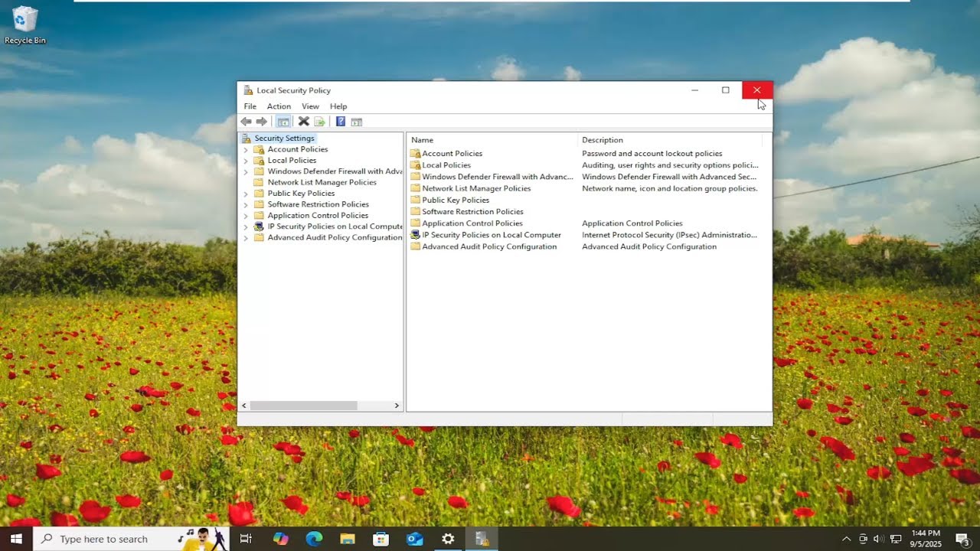The height and width of the screenshot is (551, 980).
Task: Click the Export List toolbar icon
Action: 320,122
